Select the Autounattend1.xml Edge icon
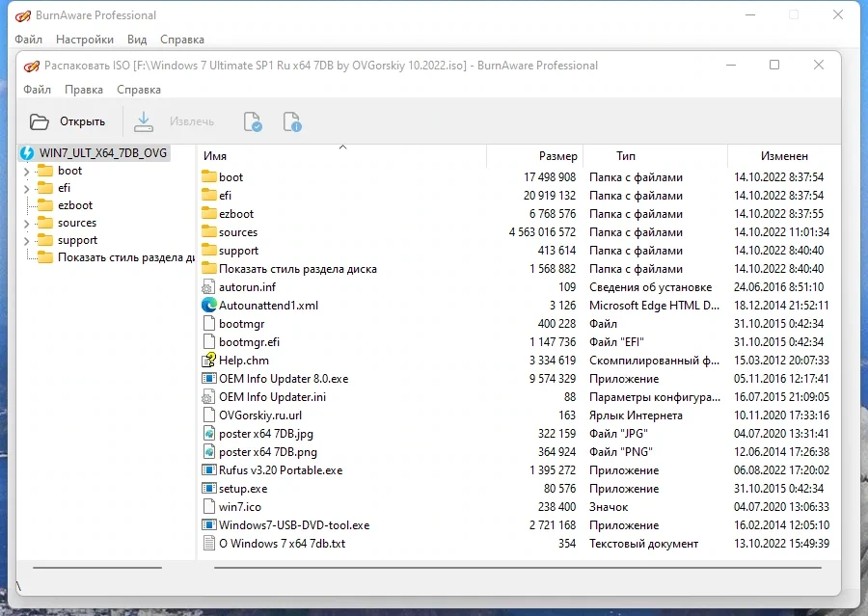This screenshot has width=868, height=616. pos(208,305)
